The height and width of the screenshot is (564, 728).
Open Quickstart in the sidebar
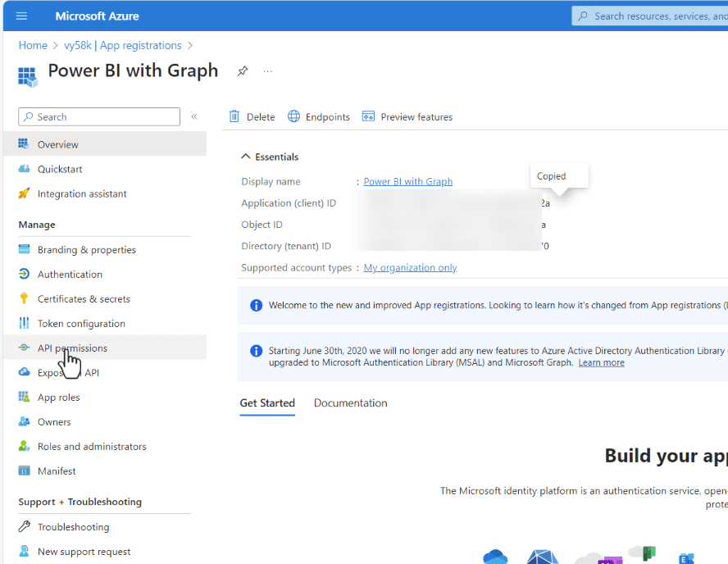pos(104,169)
